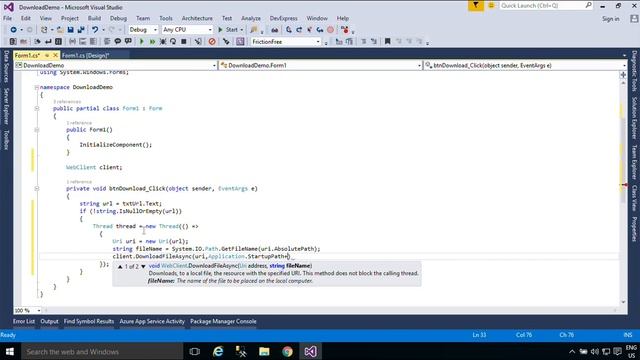Open the Error List tab
The height and width of the screenshot is (360, 640).
24,321
